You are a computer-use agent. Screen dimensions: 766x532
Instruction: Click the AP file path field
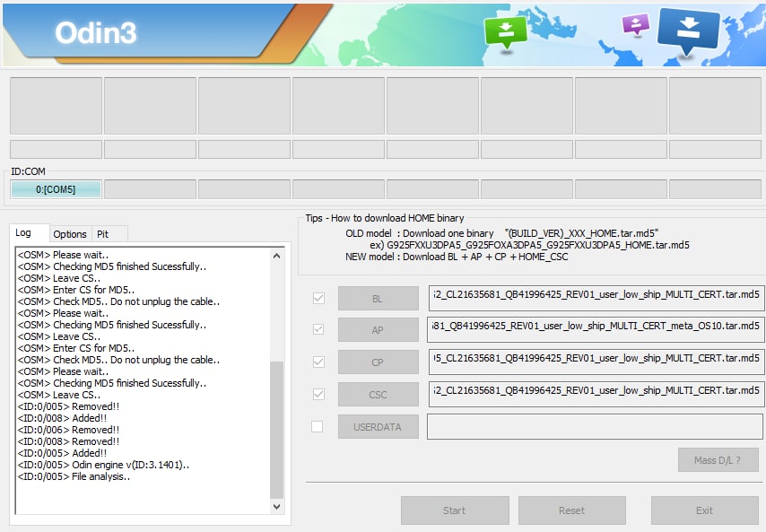(x=596, y=330)
